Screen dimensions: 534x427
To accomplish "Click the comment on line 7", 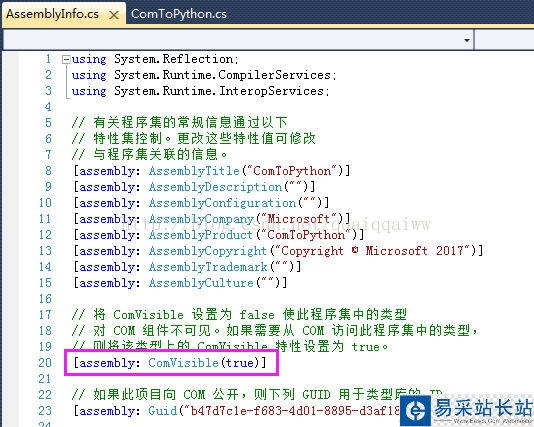I will coord(149,155).
